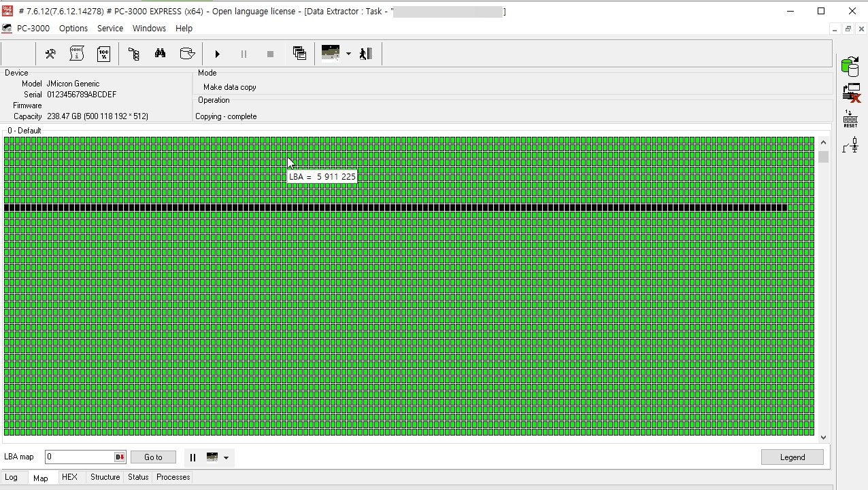Click the map vertical scrollbar thumb
Screen dimensions: 868x490
pyautogui.click(x=824, y=157)
